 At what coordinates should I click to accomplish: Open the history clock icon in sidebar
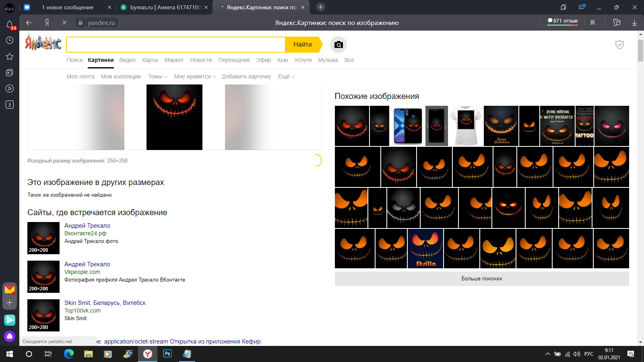10,40
